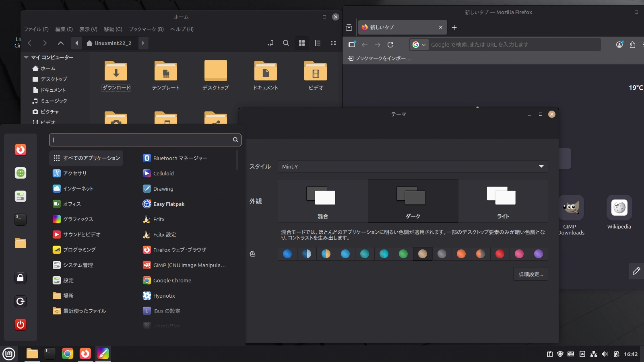This screenshot has width=644, height=362.
Task: Open Google search engine dropdown in Firefox
Action: coord(419,45)
